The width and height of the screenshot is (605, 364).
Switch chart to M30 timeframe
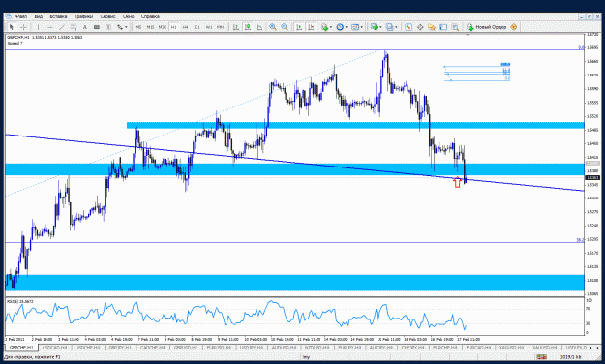click(x=162, y=27)
